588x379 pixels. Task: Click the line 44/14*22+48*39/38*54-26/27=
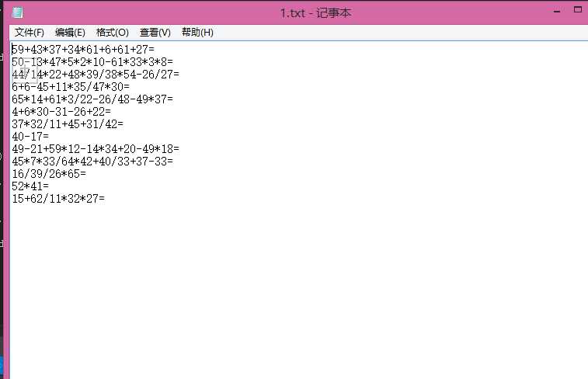pyautogui.click(x=96, y=75)
